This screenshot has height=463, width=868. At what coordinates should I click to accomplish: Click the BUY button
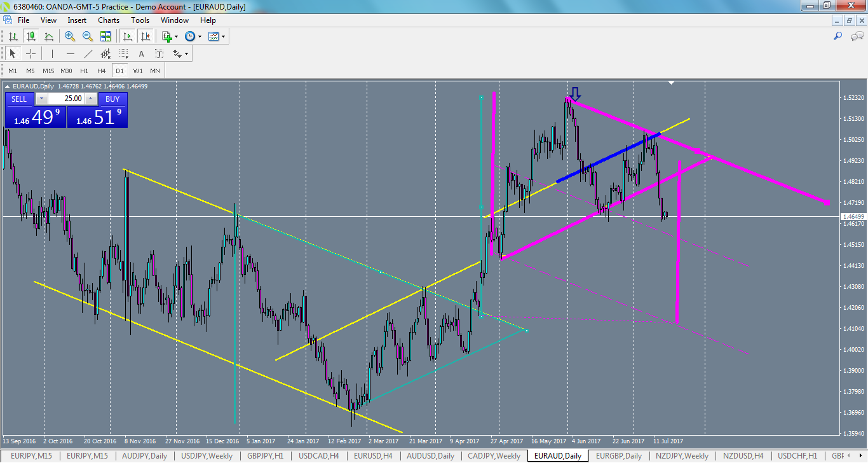pyautogui.click(x=112, y=99)
